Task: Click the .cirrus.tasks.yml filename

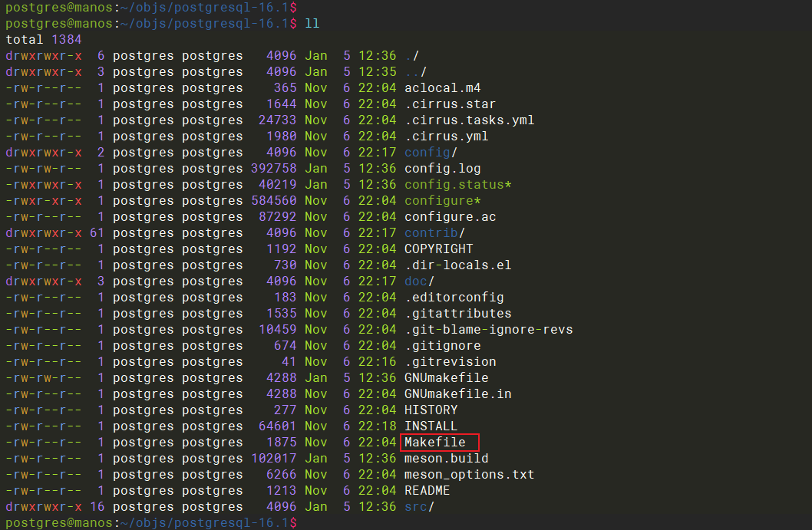Action: 469,120
